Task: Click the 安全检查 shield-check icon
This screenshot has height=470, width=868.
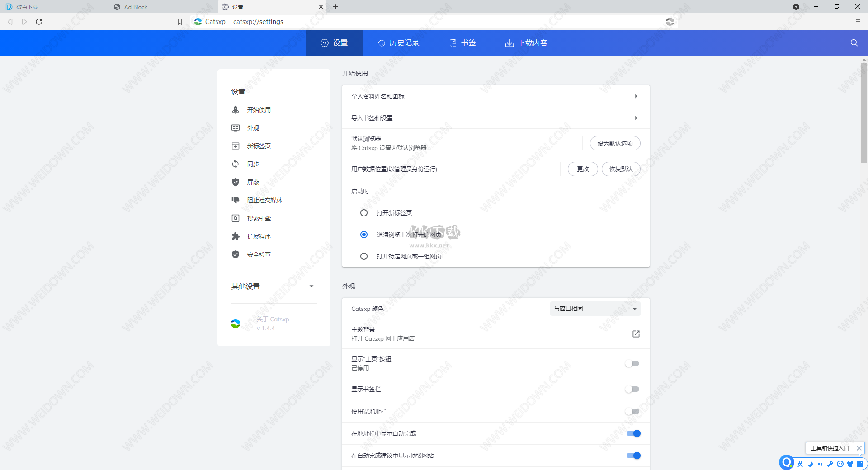Action: pos(236,254)
